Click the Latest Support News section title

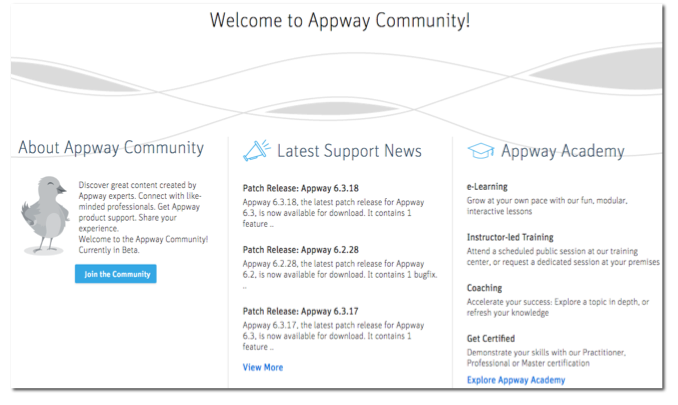(349, 151)
